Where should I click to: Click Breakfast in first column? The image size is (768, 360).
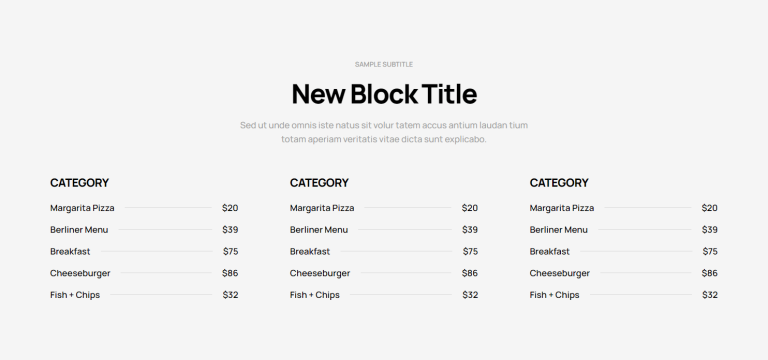tap(70, 251)
